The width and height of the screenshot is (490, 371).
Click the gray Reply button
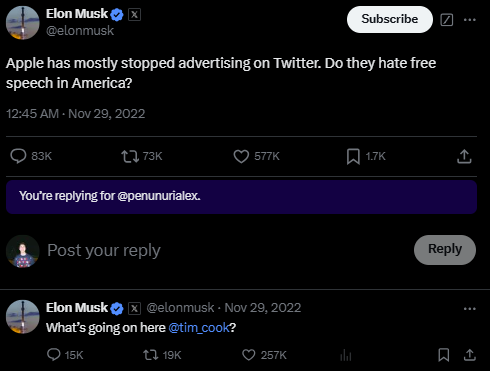pos(445,250)
